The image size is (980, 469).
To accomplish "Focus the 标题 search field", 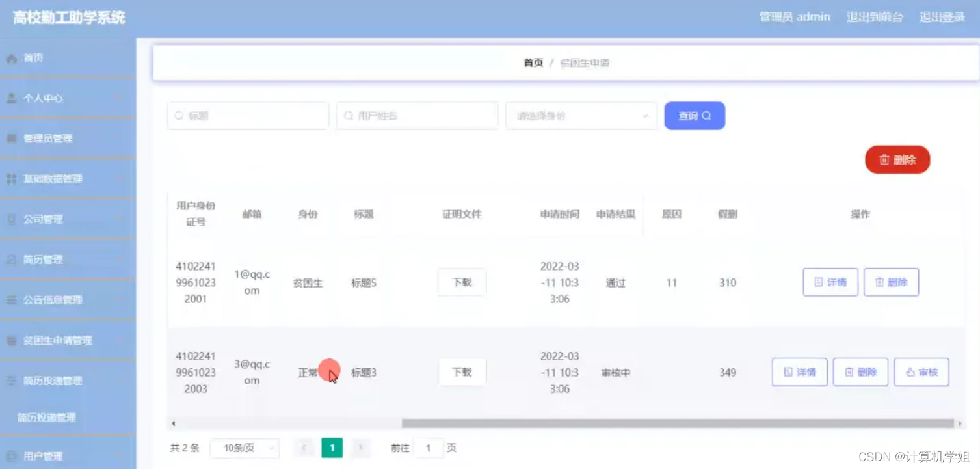I will pyautogui.click(x=248, y=116).
